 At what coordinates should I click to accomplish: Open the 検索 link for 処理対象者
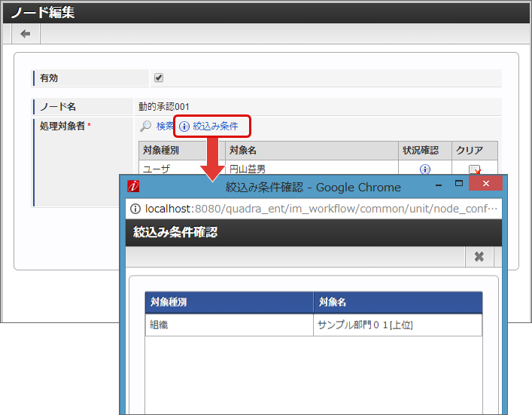point(165,126)
